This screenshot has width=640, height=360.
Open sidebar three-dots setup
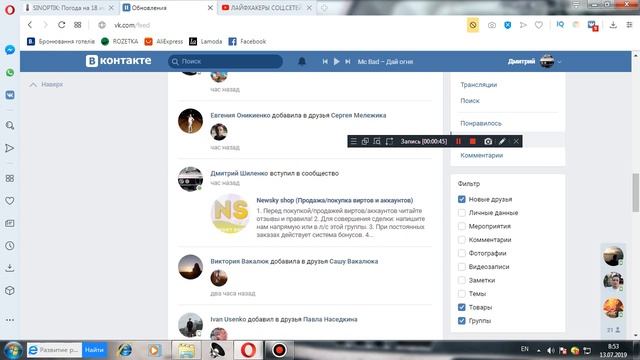[10, 320]
